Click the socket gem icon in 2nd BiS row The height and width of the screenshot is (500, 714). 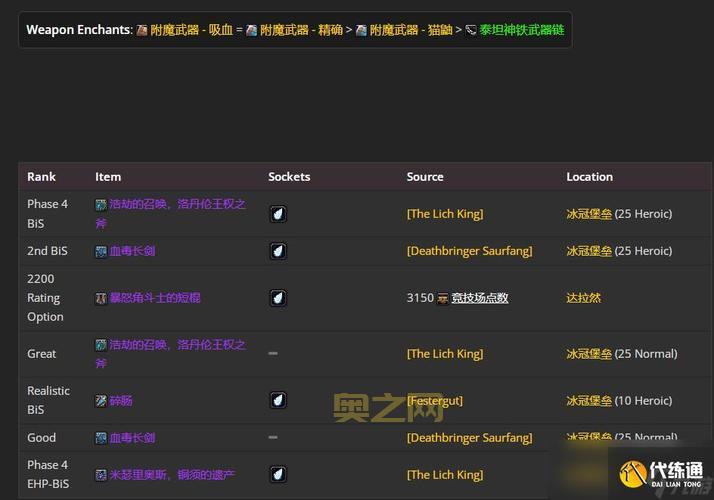point(278,251)
